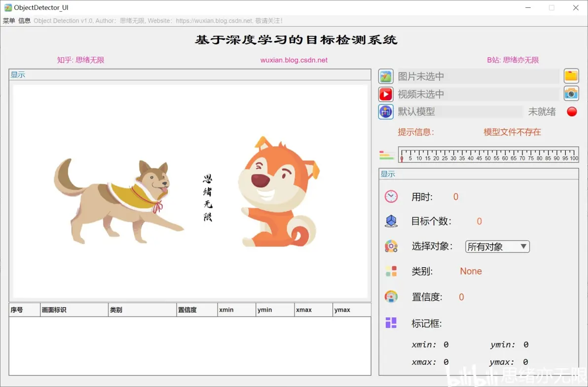Click the ymax column header
588x387 pixels.
coord(352,310)
